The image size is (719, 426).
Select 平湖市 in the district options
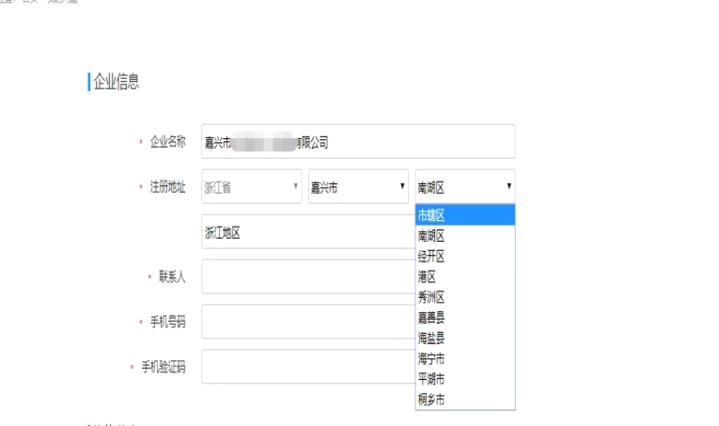pos(465,379)
